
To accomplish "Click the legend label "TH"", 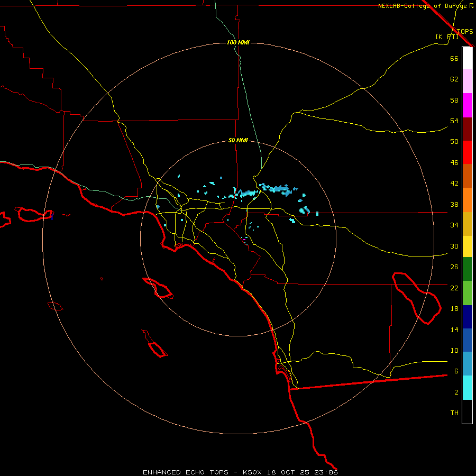I will click(454, 413).
